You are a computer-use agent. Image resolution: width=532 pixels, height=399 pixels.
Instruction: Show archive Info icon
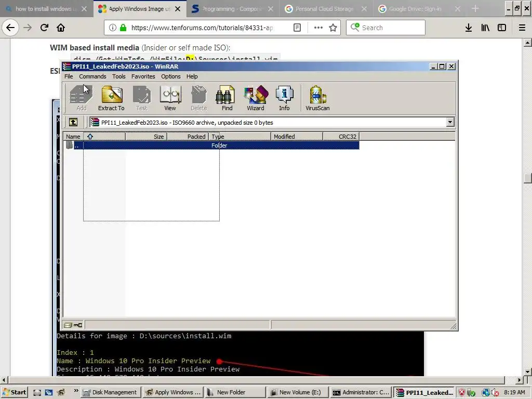coord(284,98)
